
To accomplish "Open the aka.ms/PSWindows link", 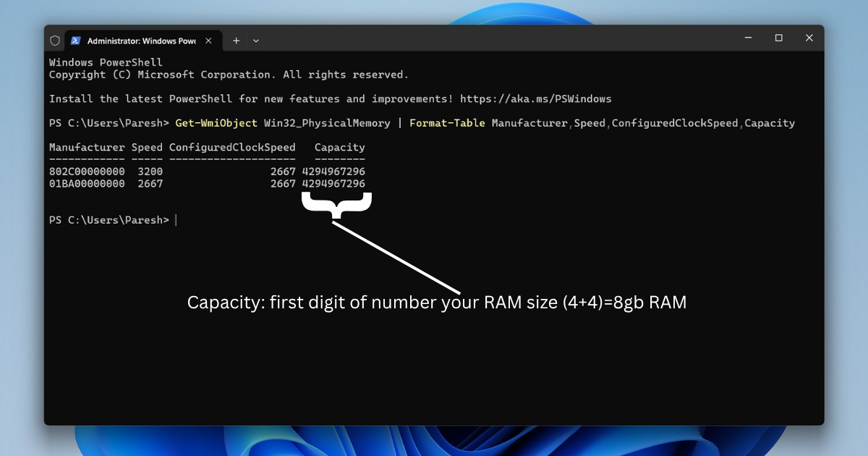I will [x=535, y=98].
